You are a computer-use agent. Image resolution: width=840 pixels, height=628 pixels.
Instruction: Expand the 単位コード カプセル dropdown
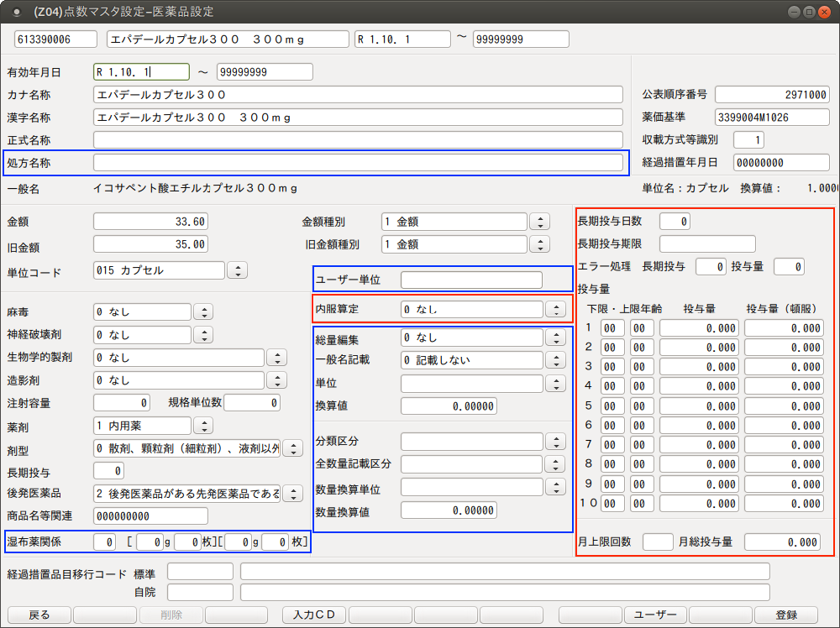click(x=238, y=271)
